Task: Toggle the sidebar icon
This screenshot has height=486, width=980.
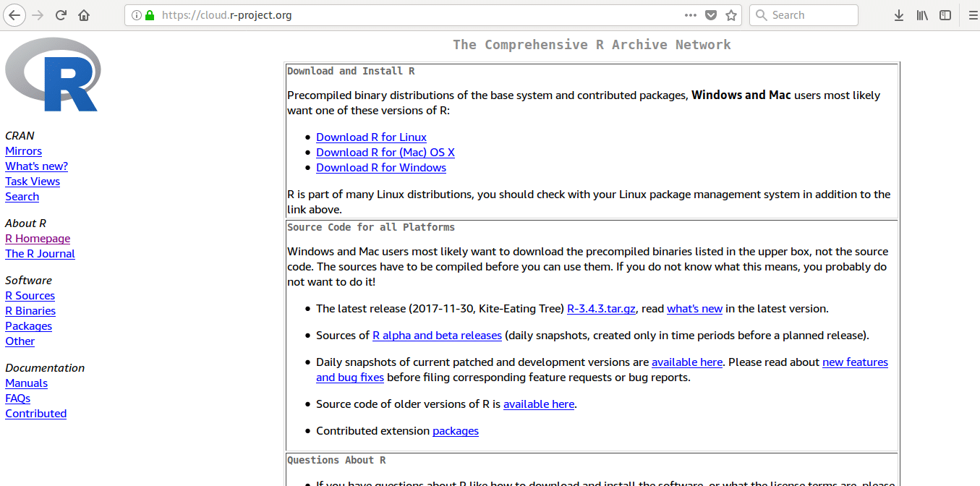Action: click(945, 14)
